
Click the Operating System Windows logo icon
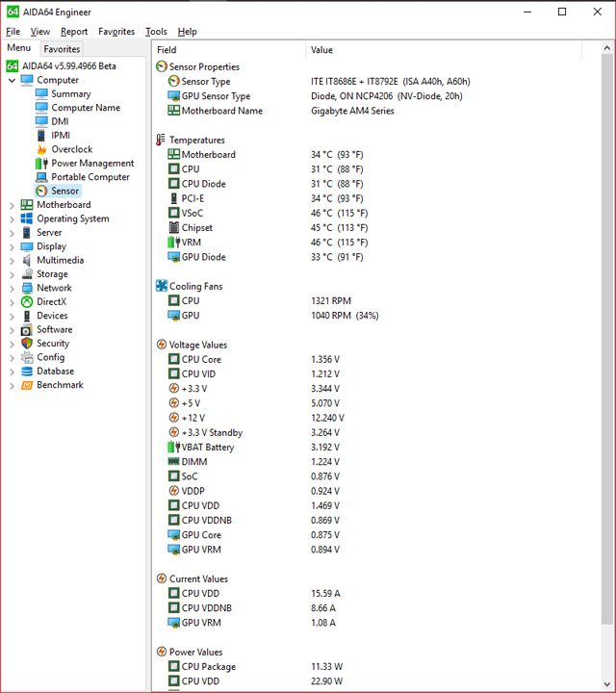(x=27, y=218)
